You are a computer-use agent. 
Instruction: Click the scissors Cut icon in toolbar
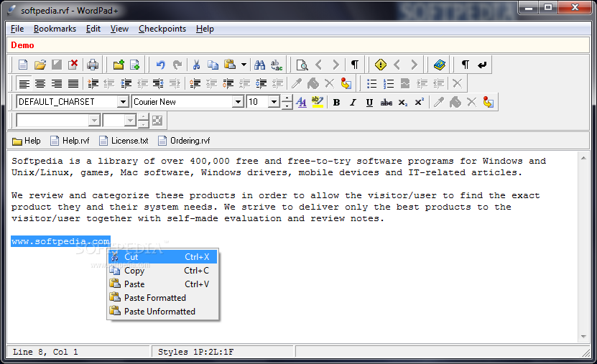pyautogui.click(x=196, y=65)
